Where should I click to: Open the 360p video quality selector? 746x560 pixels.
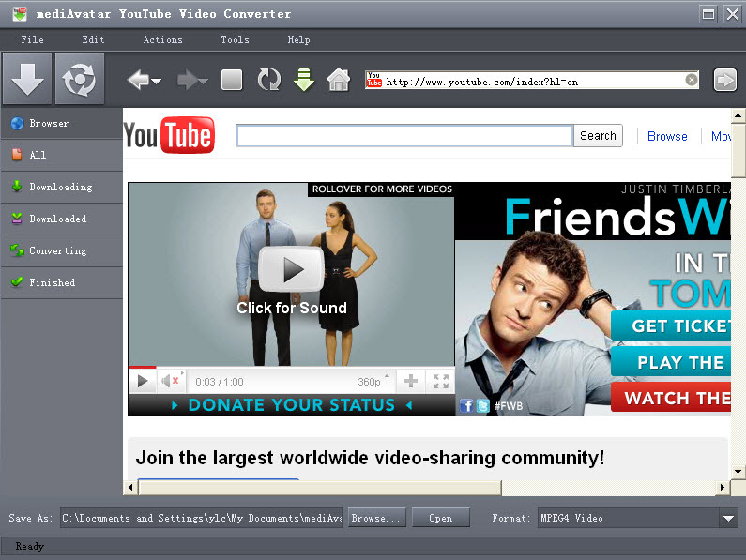[369, 382]
